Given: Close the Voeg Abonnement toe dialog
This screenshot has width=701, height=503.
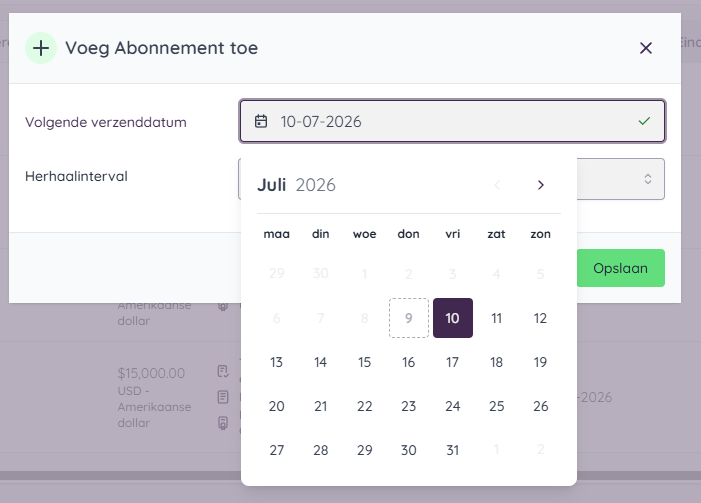Looking at the screenshot, I should 646,48.
